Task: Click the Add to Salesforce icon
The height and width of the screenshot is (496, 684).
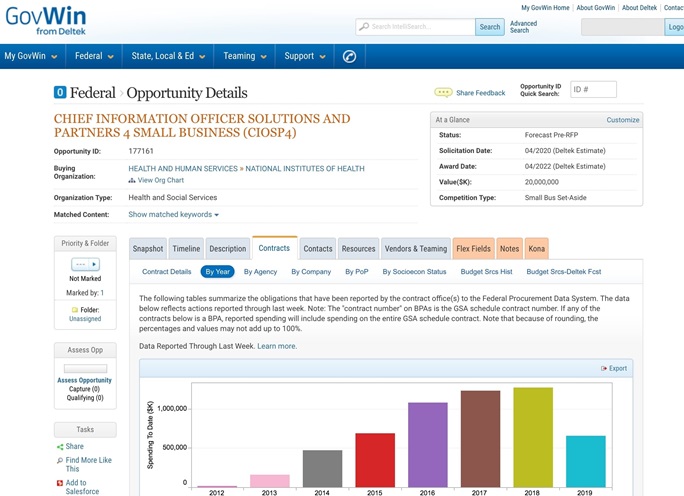Action: 60,483
